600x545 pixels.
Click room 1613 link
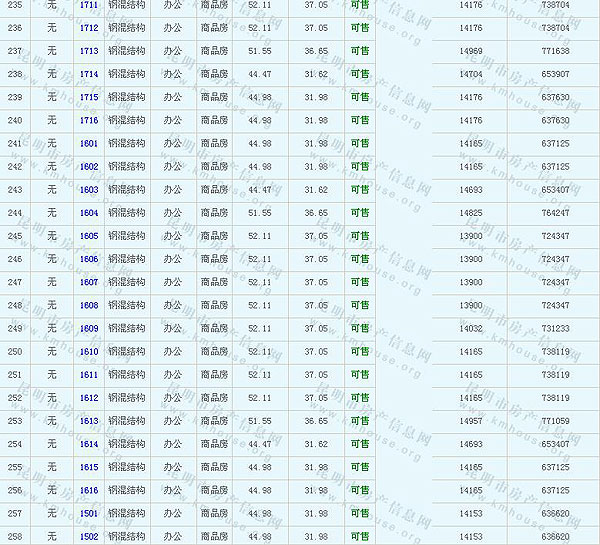point(89,421)
